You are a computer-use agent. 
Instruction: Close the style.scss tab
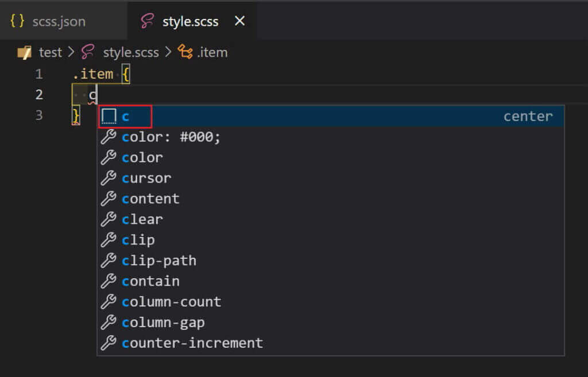tap(239, 21)
